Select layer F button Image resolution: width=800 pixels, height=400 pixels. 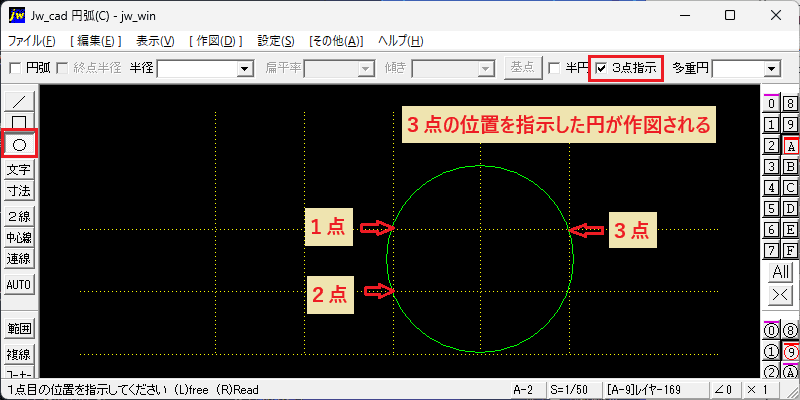coord(790,250)
